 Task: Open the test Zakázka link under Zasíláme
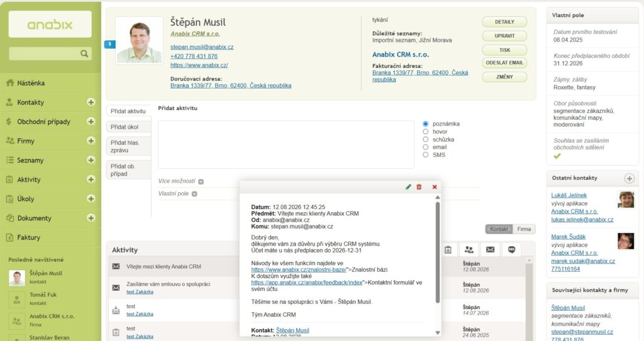click(140, 292)
